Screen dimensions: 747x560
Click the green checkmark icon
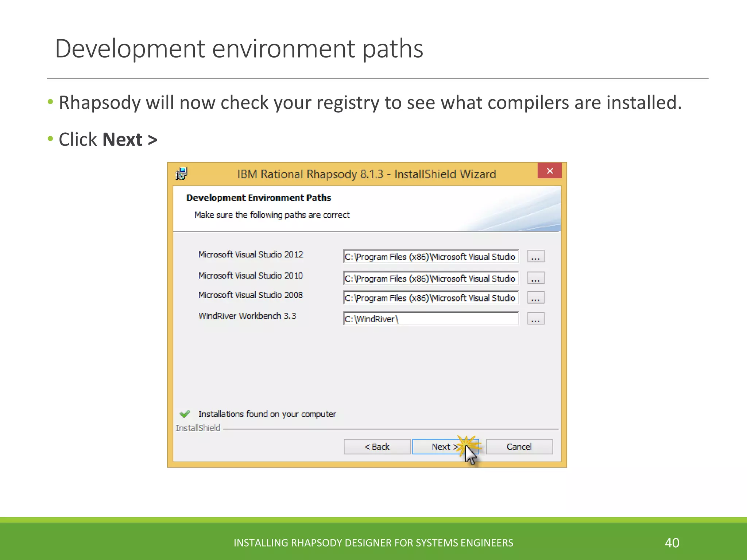point(185,414)
